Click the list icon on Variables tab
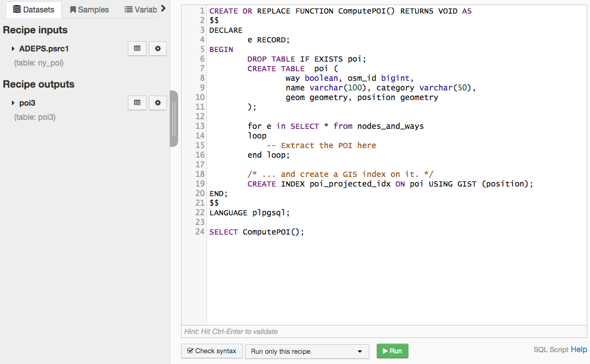This screenshot has height=364, width=590. point(128,10)
